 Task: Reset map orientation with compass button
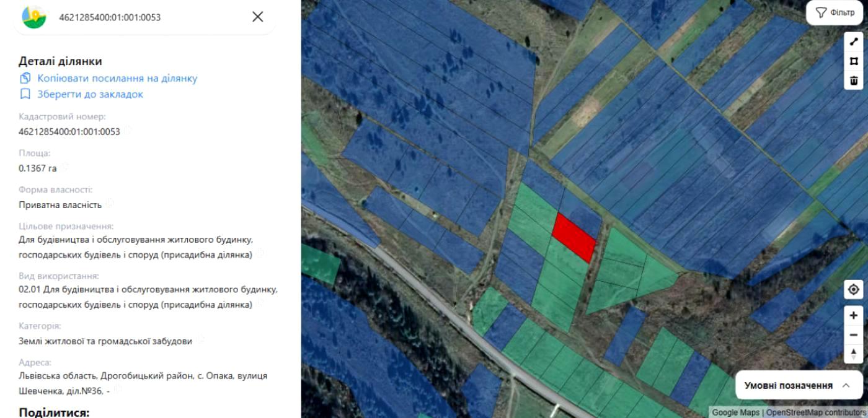854,354
